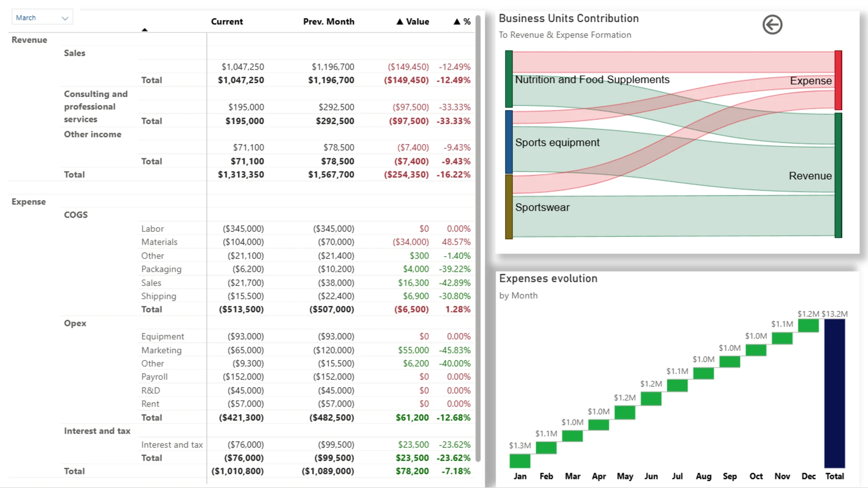Select the Revenue row group
868x488 pixels.
tap(29, 40)
